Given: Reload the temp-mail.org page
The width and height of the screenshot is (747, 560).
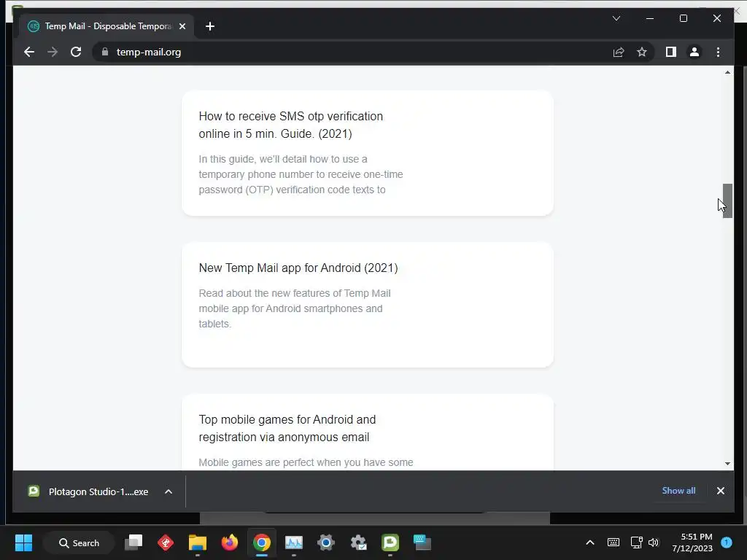Looking at the screenshot, I should pos(76,52).
